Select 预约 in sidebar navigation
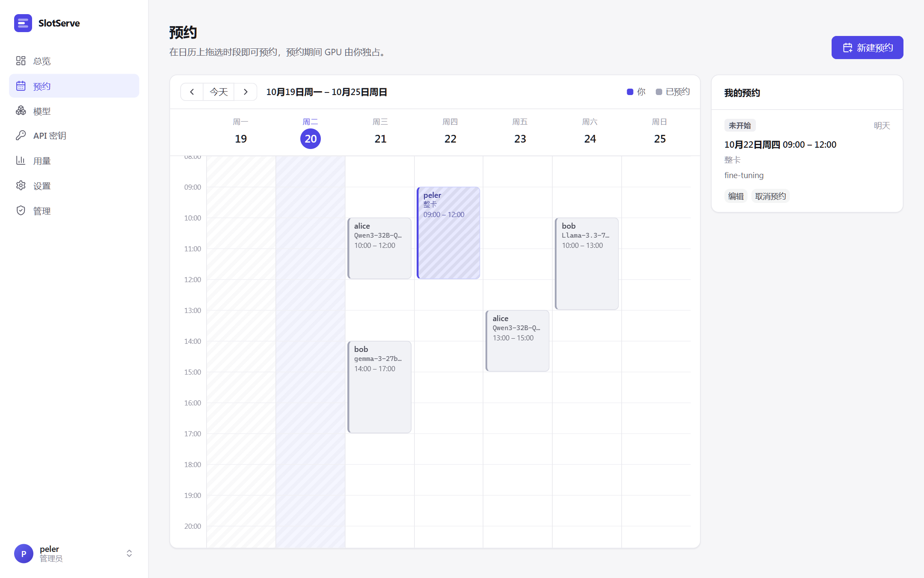Screen dimensions: 924x578 tap(74, 86)
